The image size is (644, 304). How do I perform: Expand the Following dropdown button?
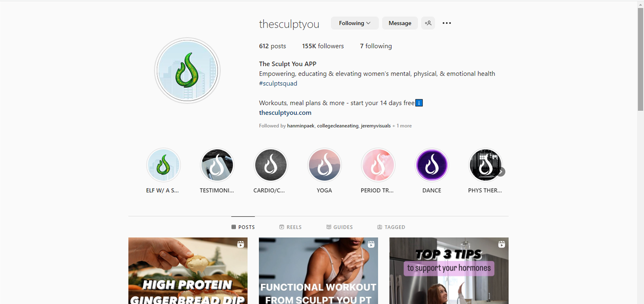click(x=355, y=23)
